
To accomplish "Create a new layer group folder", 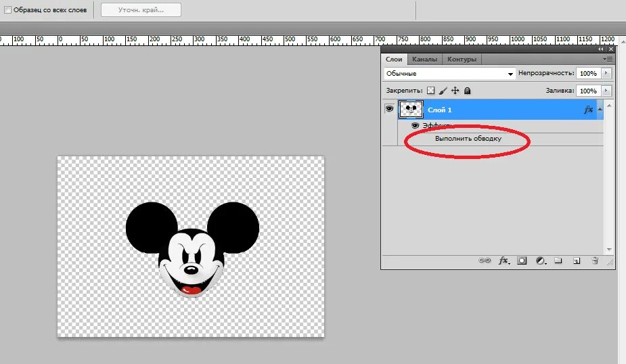I will coord(558,260).
